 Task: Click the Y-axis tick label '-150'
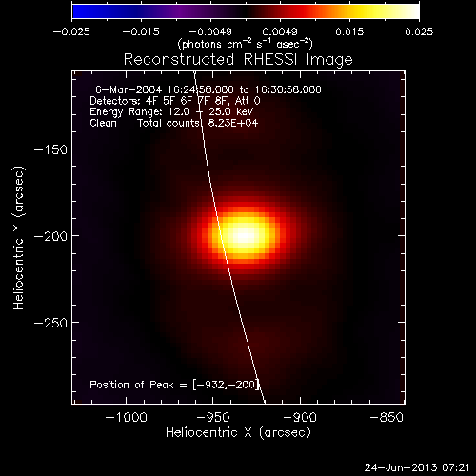pyautogui.click(x=50, y=149)
